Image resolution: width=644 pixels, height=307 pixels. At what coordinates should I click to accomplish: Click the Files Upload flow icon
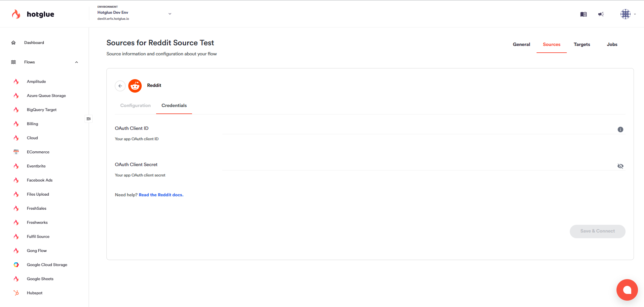[16, 194]
